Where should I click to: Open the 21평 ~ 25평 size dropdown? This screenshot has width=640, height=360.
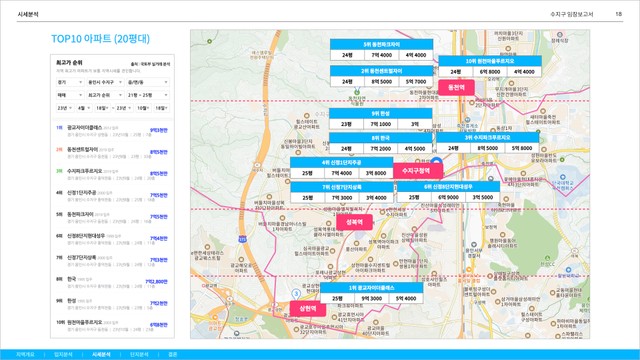[147, 95]
